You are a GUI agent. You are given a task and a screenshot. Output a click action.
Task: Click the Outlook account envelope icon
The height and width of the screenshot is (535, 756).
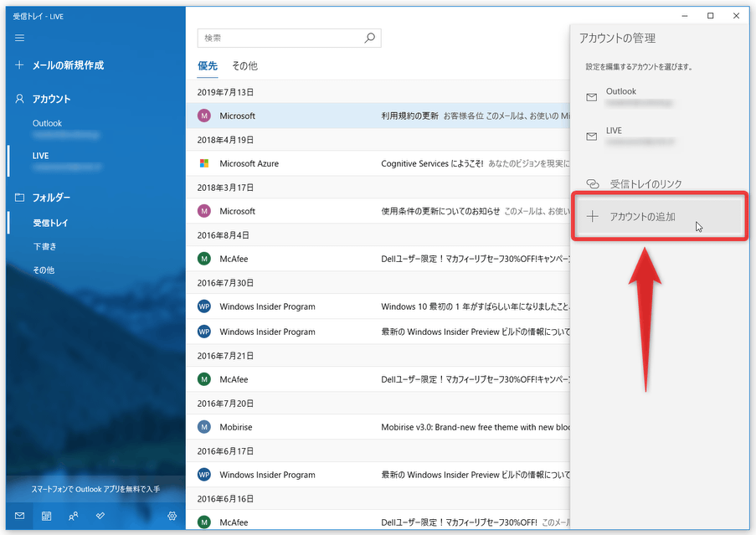(x=592, y=97)
